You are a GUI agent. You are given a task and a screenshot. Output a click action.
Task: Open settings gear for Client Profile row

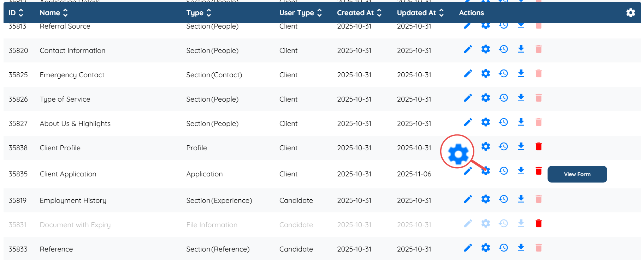(x=486, y=146)
